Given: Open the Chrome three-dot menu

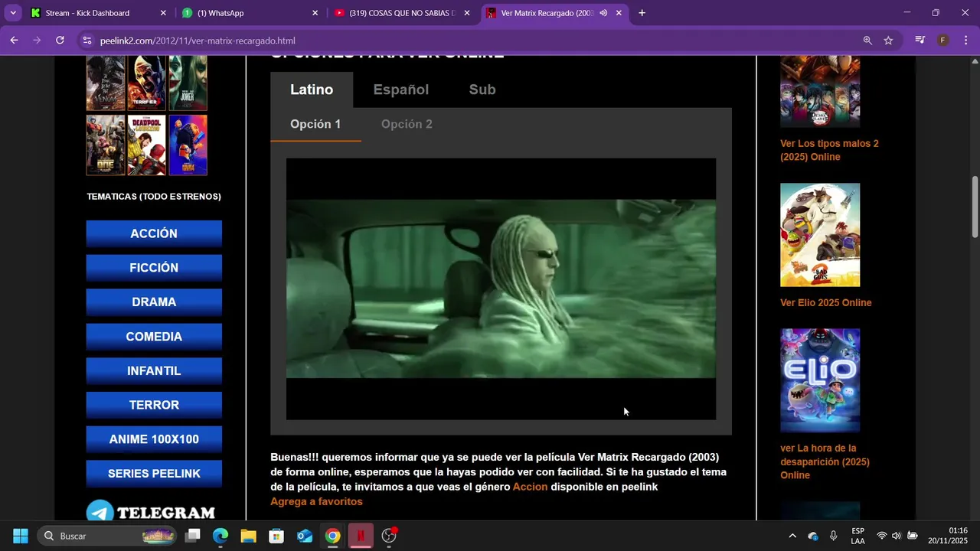Looking at the screenshot, I should point(965,41).
